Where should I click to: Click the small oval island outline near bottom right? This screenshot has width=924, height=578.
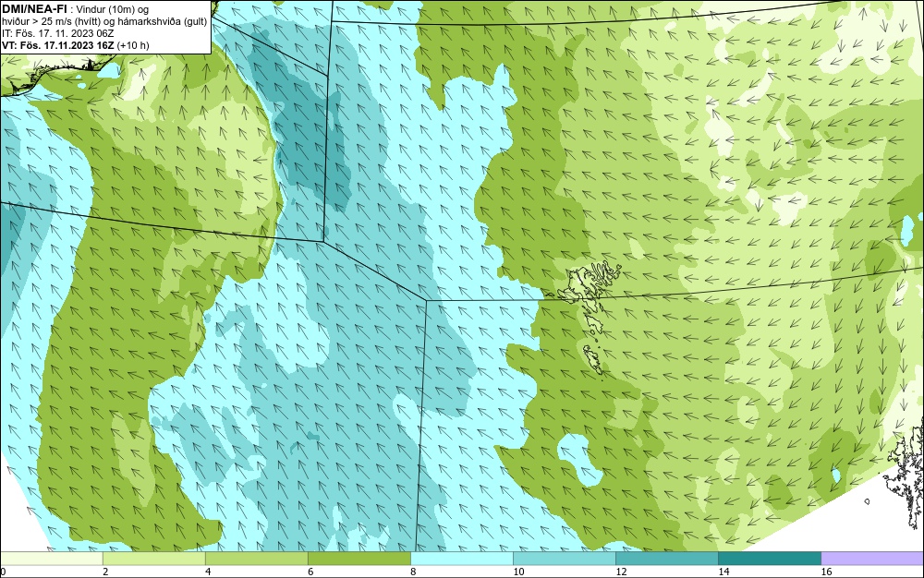[867, 501]
